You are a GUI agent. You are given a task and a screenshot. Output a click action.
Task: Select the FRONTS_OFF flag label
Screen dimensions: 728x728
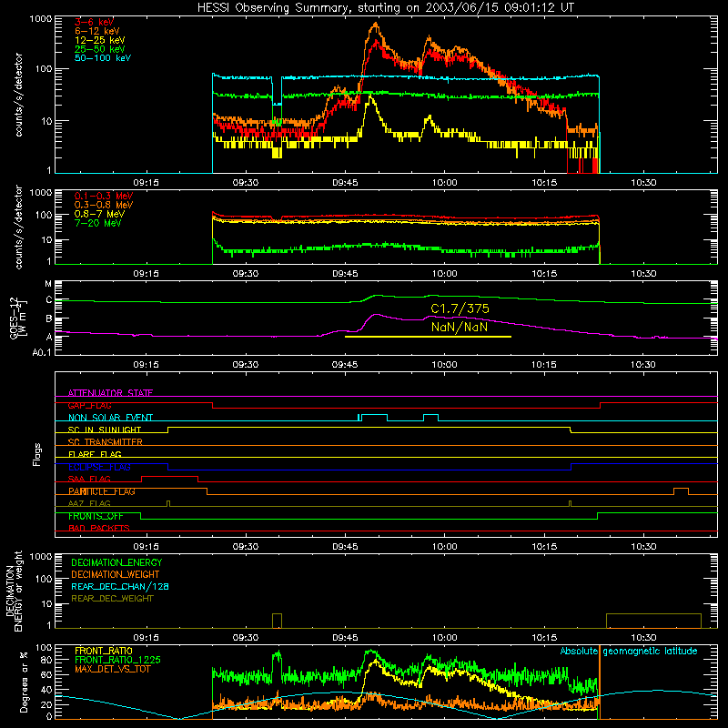tap(96, 516)
